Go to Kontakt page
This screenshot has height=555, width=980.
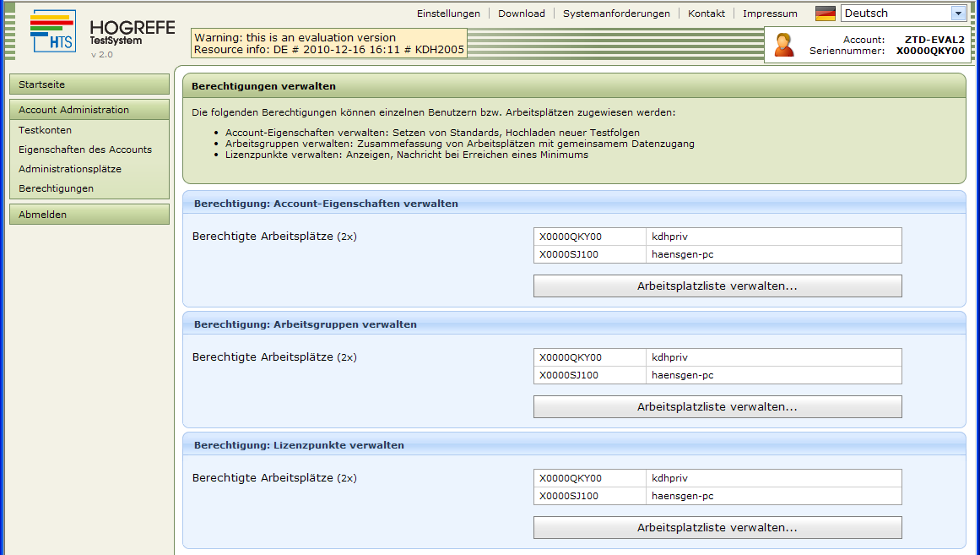pyautogui.click(x=706, y=14)
